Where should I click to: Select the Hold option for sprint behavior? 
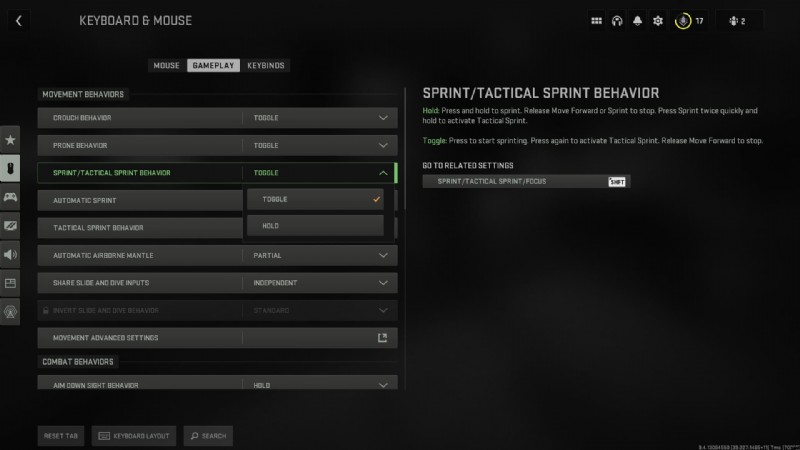[x=315, y=226]
